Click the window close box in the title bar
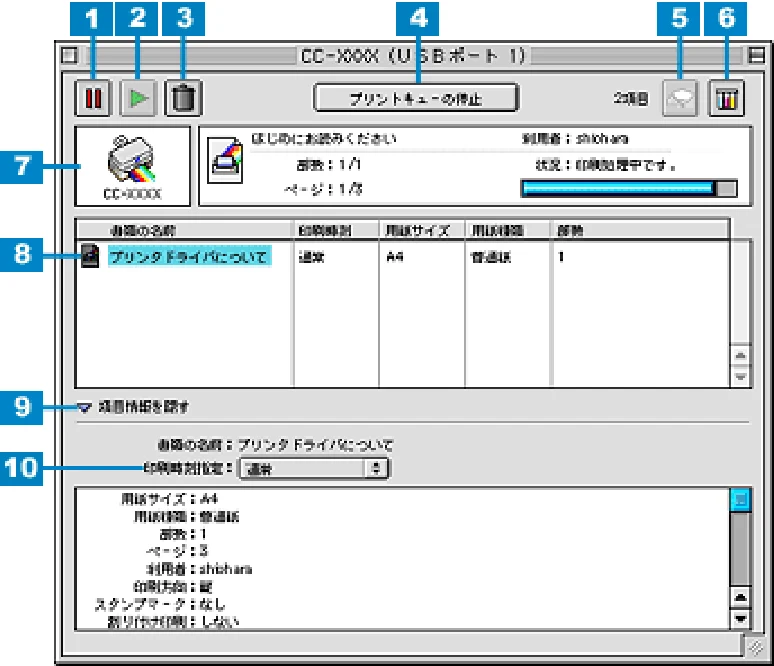The width and height of the screenshot is (774, 666). coord(70,55)
